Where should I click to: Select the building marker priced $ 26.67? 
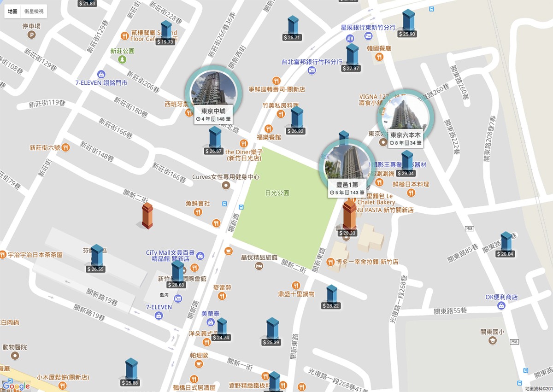click(x=214, y=141)
